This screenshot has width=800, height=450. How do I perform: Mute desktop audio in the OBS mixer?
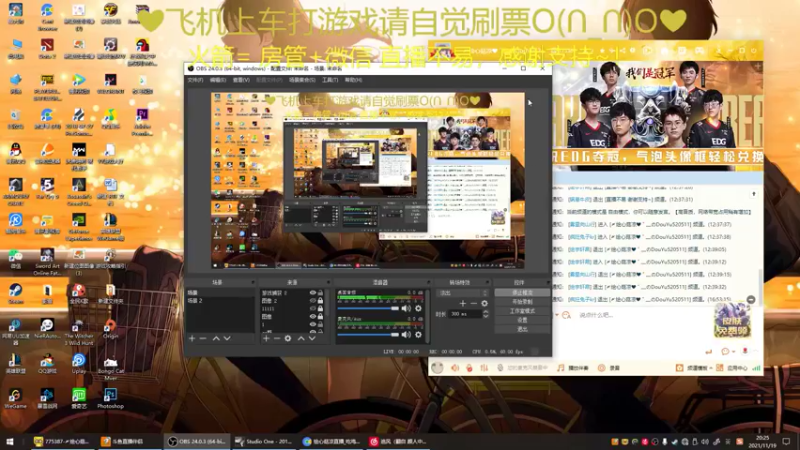click(406, 308)
